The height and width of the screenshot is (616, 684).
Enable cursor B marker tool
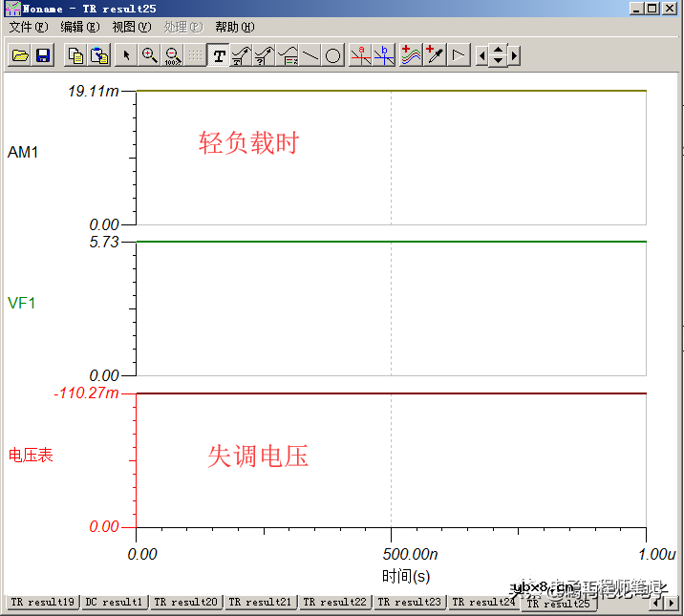click(384, 56)
